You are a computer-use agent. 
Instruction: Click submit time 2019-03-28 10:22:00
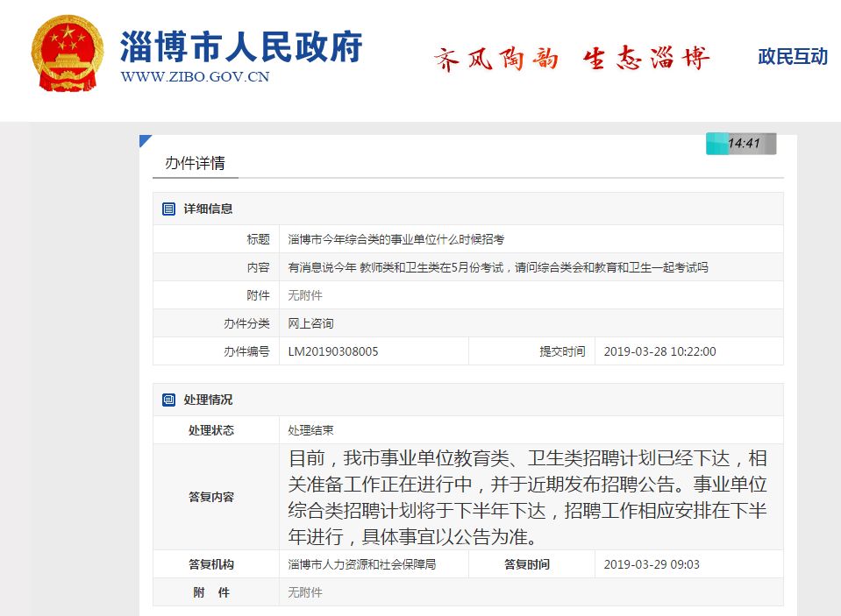pos(659,351)
